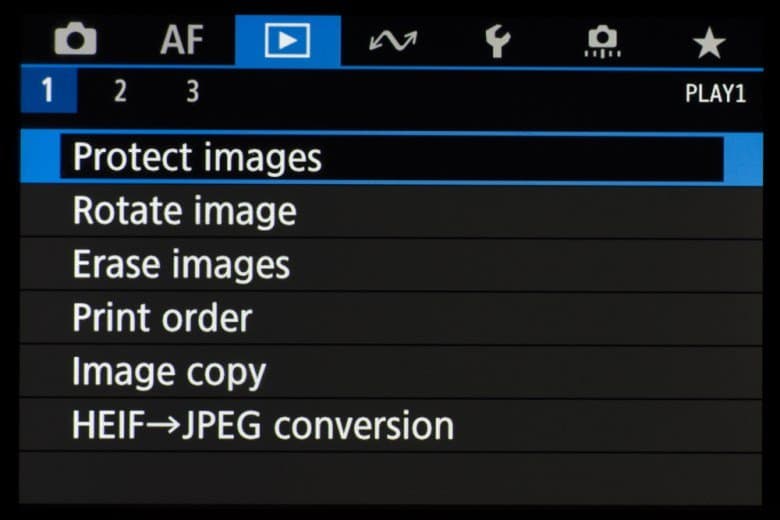
Task: Open the My Menu star tab
Action: [708, 41]
